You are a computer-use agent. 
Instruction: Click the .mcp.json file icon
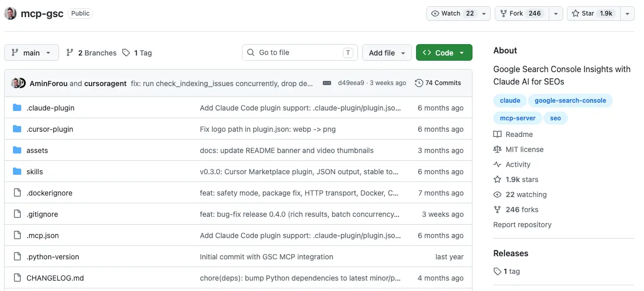17,235
